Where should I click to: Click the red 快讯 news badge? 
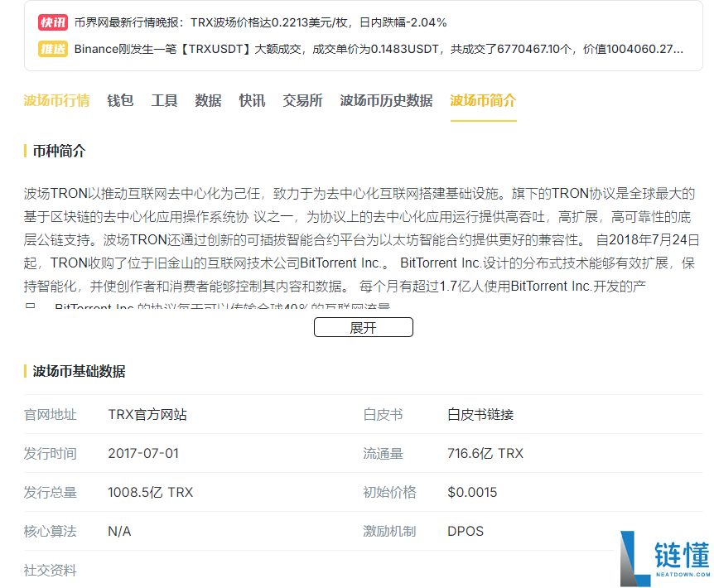[x=53, y=22]
